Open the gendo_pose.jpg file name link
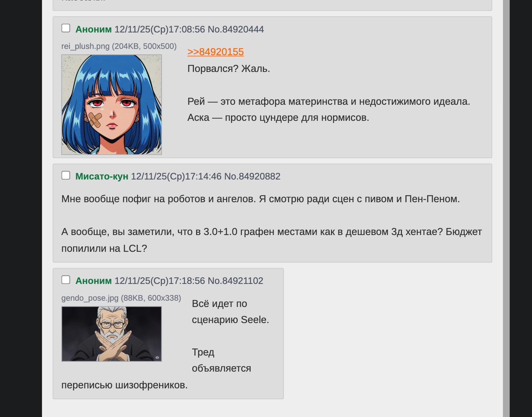This screenshot has width=532, height=417. tap(90, 298)
